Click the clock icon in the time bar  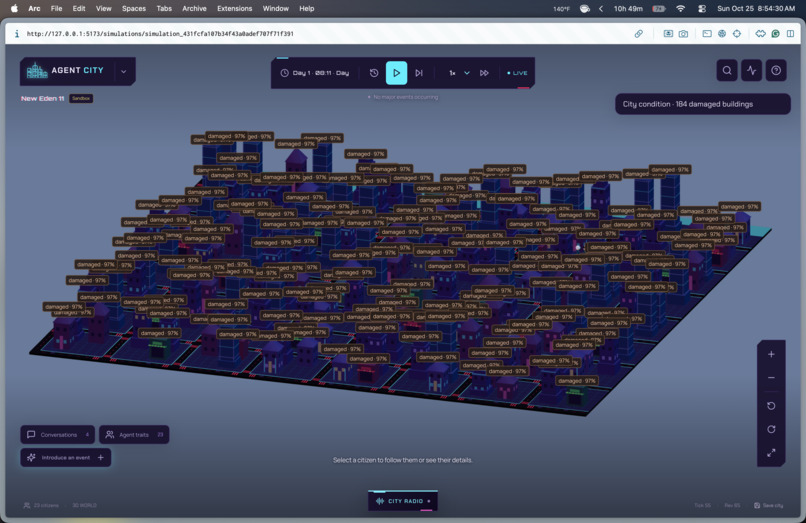coord(284,73)
